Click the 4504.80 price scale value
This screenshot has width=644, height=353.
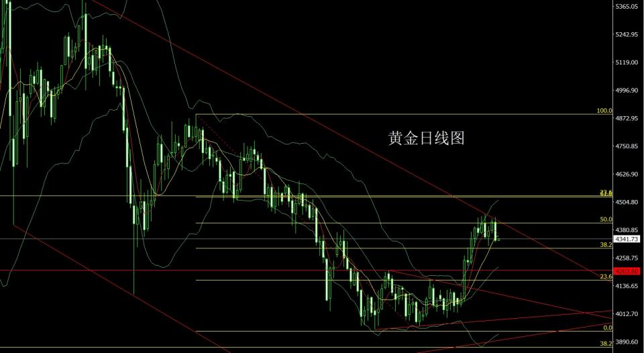627,202
